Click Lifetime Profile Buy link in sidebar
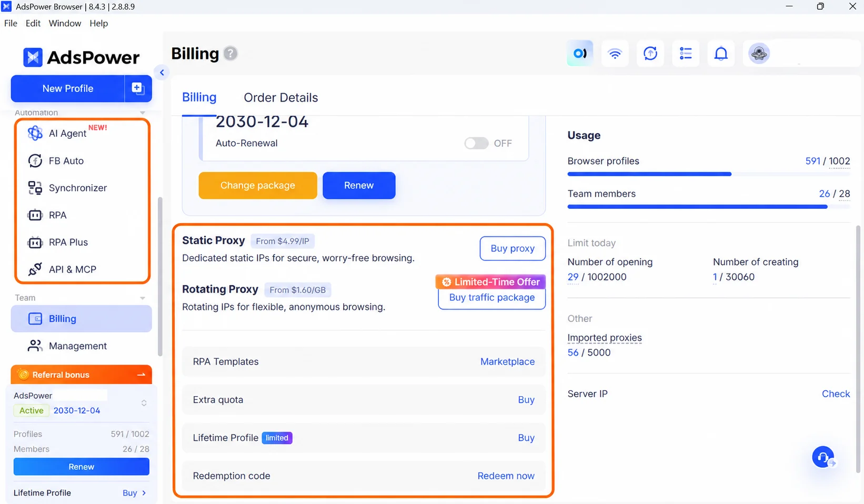 [x=134, y=493]
